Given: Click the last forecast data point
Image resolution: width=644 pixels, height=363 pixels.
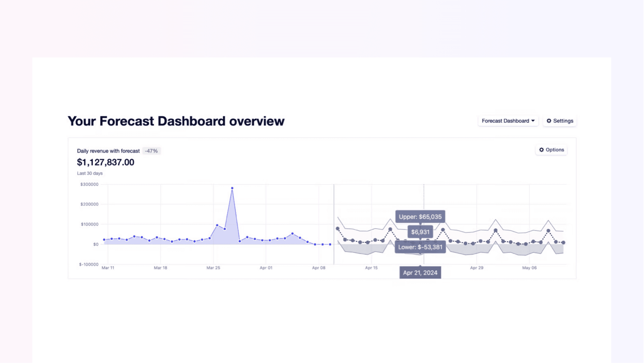Looking at the screenshot, I should coord(563,242).
